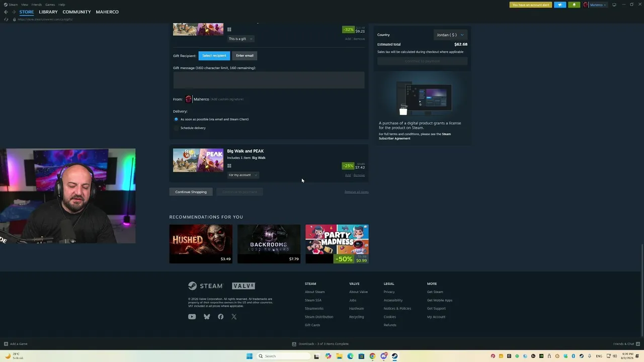Open the 'Hardware' footer link
This screenshot has width=644, height=362.
[x=356, y=309]
